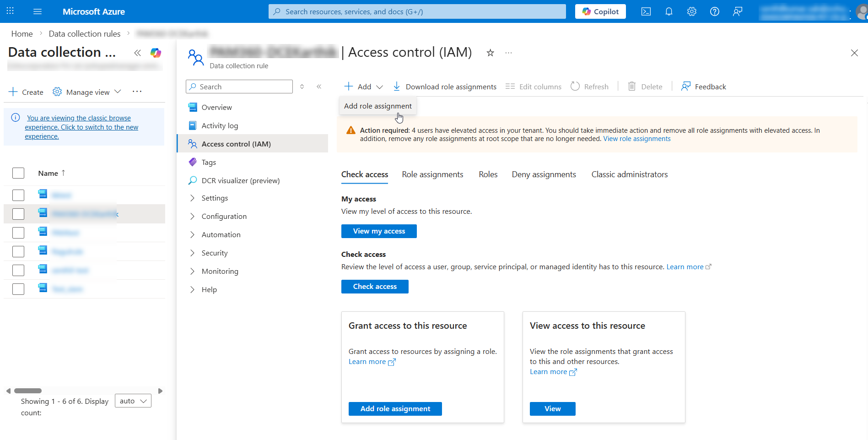
Task: Click the View my access button
Action: (378, 231)
